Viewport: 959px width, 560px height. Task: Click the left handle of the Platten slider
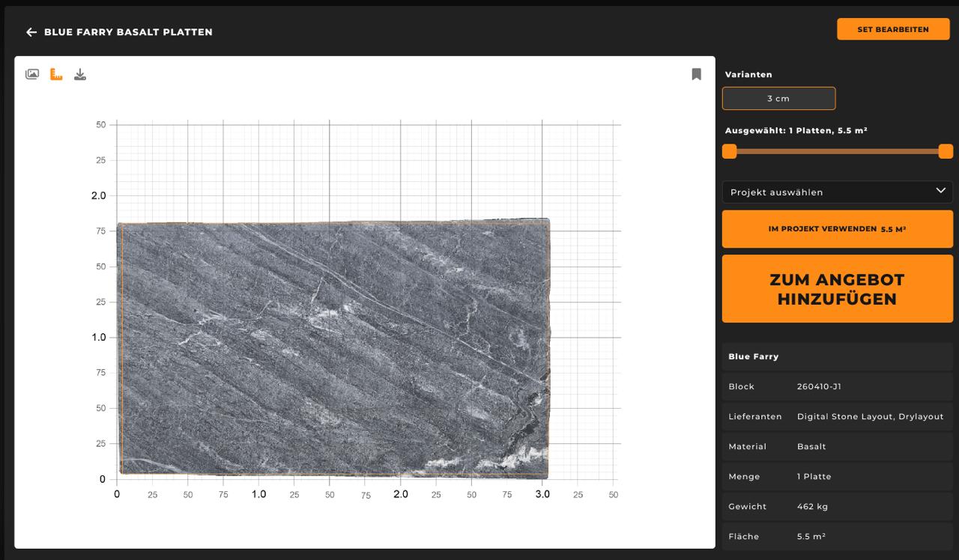(730, 151)
